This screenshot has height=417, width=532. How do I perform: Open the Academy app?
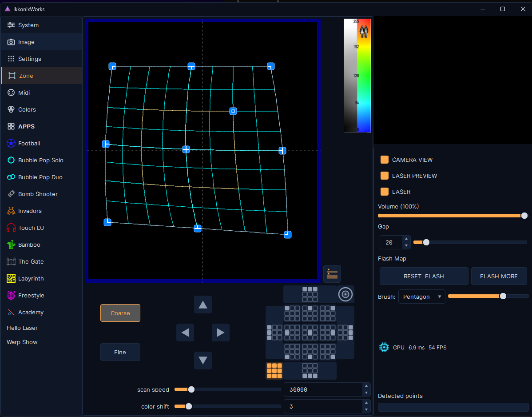pos(41,313)
